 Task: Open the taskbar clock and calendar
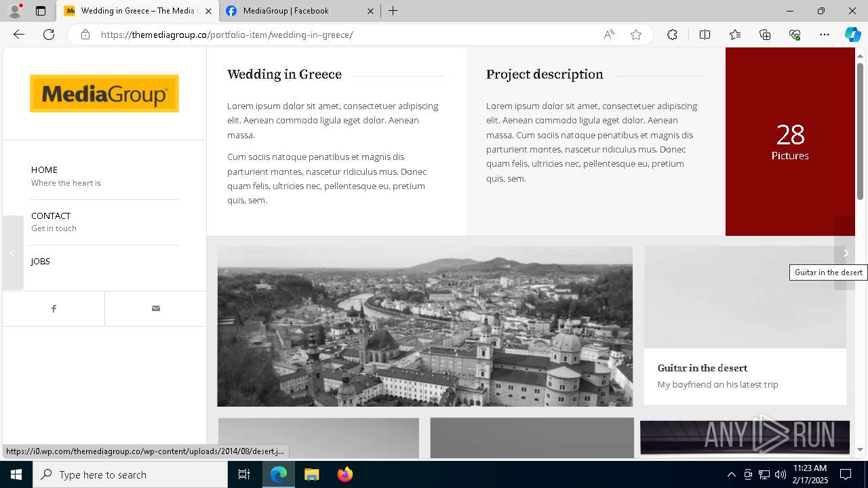[810, 474]
